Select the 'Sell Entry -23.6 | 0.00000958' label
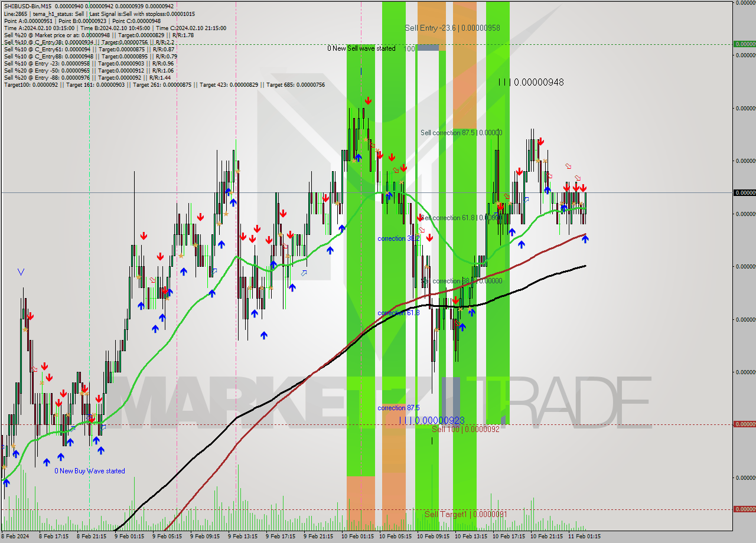Viewport: 756px width, 543px height. point(452,28)
